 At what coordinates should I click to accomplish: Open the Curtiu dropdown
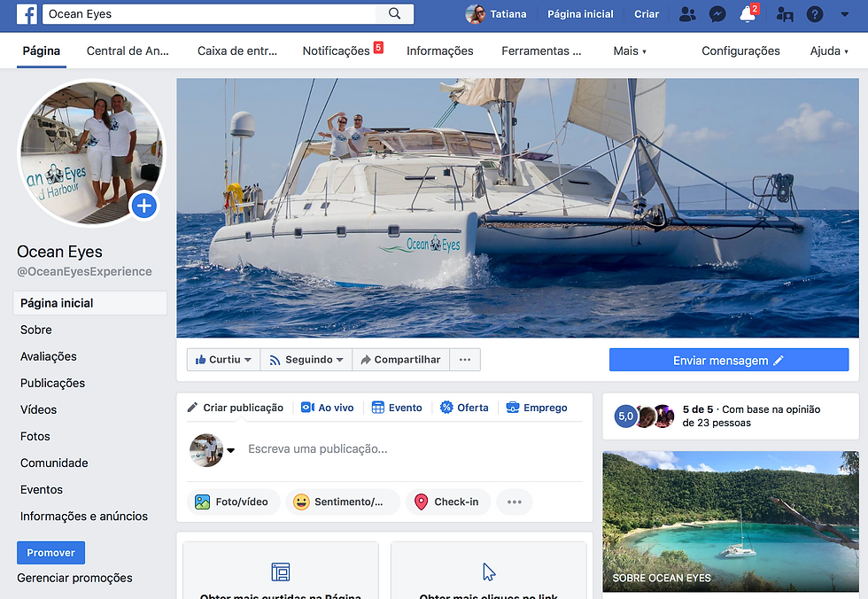223,360
